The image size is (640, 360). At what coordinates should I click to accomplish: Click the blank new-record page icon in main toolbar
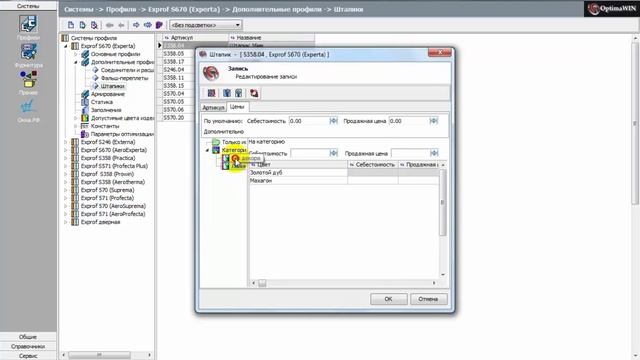(71, 25)
